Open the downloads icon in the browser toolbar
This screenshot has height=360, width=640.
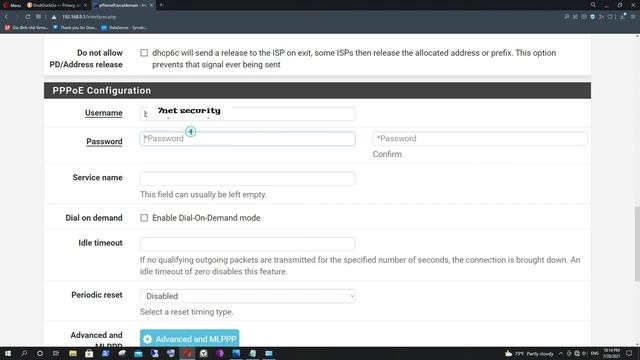623,17
